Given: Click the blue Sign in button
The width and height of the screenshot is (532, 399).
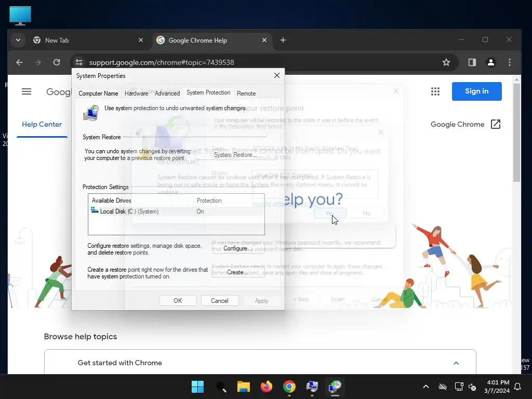Looking at the screenshot, I should [477, 91].
